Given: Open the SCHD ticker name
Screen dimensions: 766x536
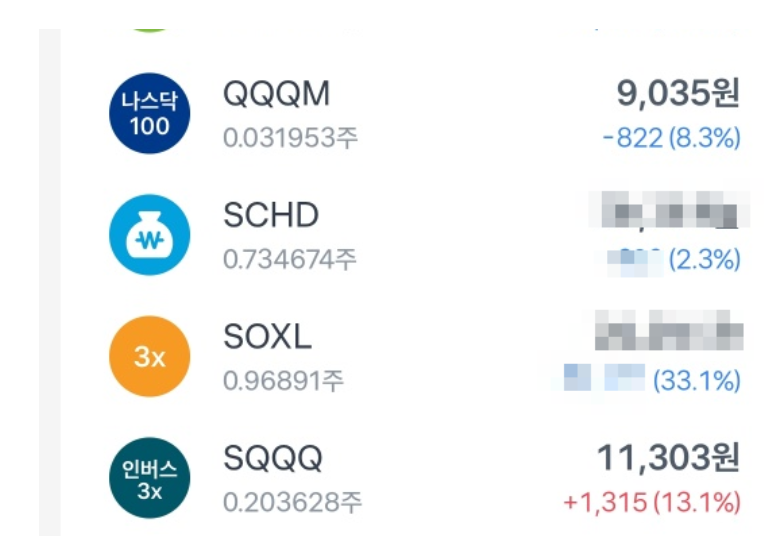Looking at the screenshot, I should (x=271, y=215).
